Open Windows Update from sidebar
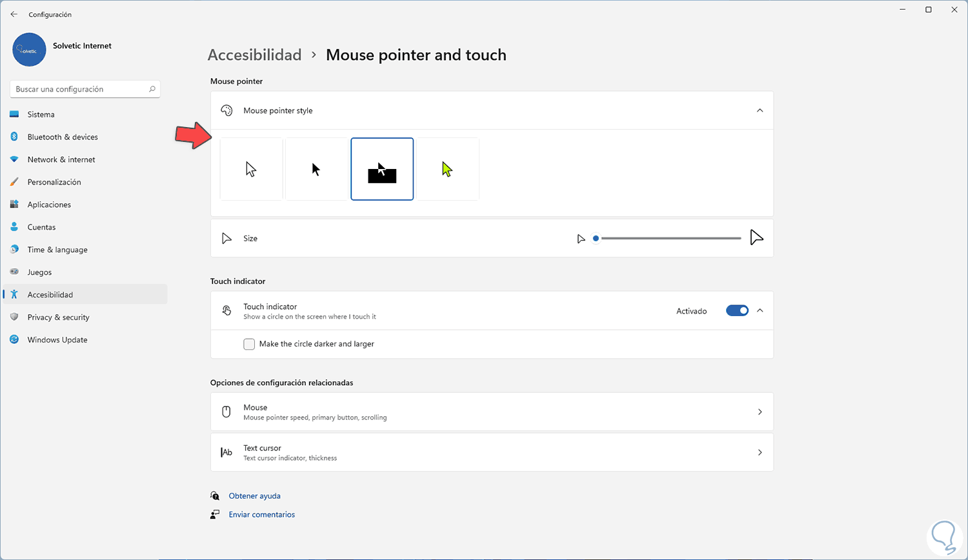Image resolution: width=968 pixels, height=560 pixels. [x=57, y=340]
